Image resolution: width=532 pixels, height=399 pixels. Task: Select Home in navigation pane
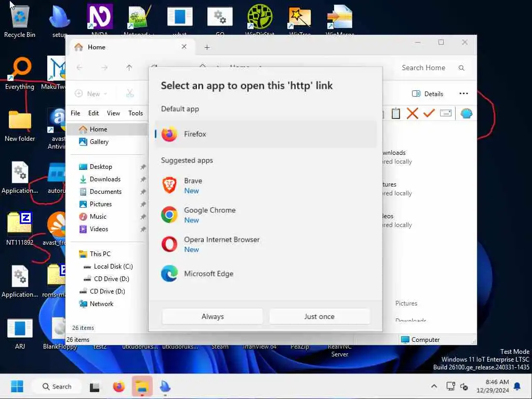107,129
